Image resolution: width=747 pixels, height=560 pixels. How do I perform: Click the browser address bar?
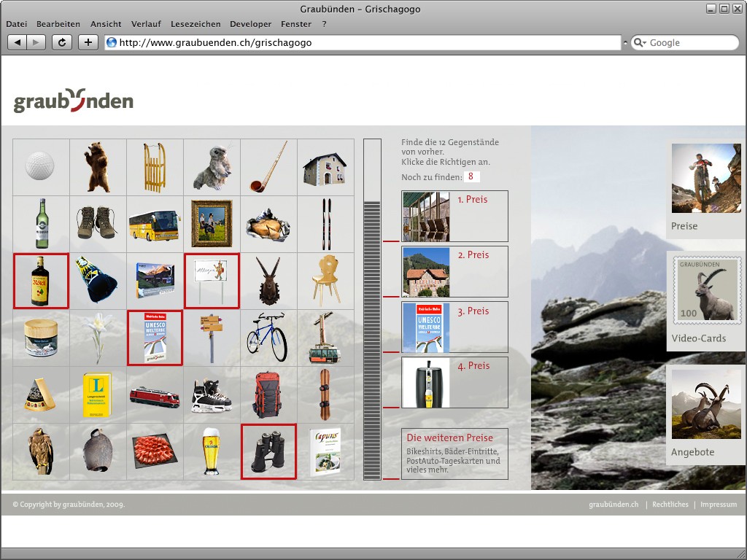363,42
